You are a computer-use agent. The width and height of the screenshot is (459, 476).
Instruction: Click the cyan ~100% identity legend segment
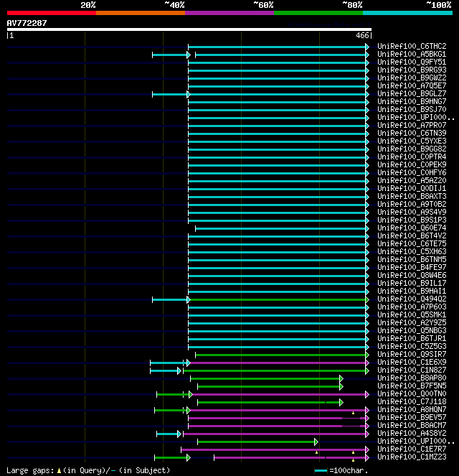[407, 13]
